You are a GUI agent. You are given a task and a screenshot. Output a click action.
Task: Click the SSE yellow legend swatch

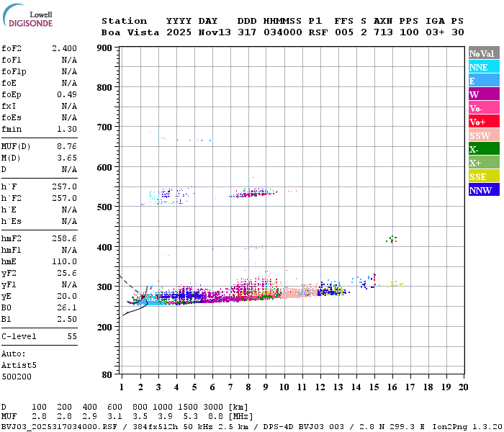coord(484,176)
